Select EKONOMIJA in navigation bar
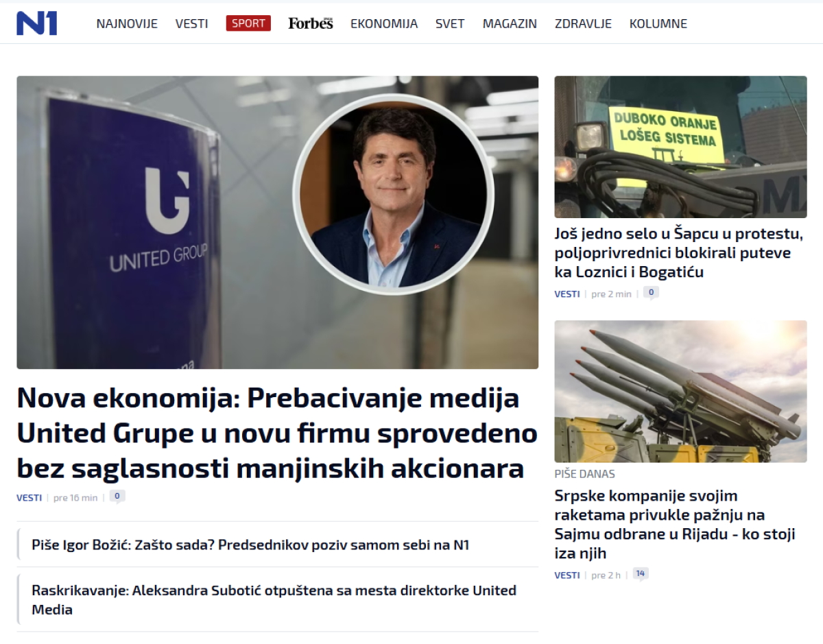 pyautogui.click(x=384, y=23)
